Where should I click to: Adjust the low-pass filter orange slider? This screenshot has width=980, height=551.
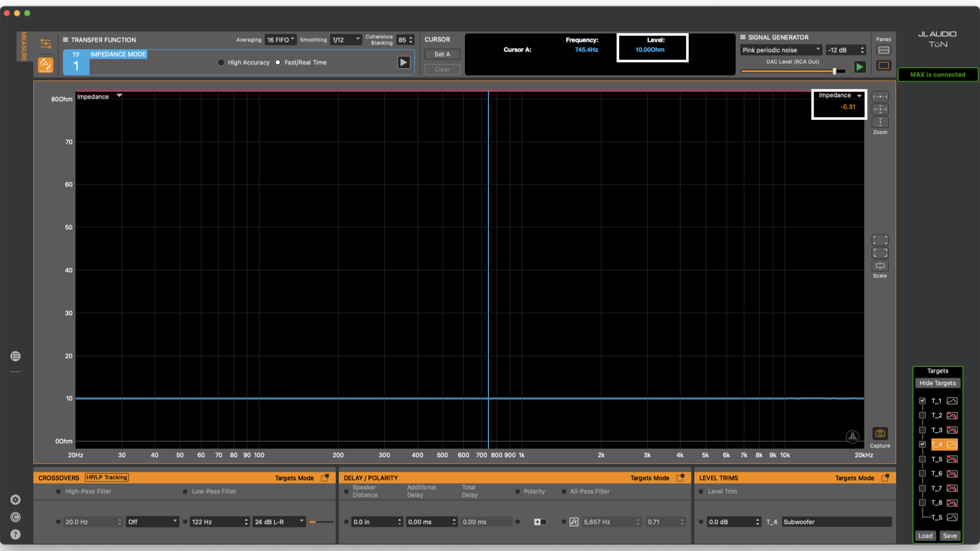(321, 522)
